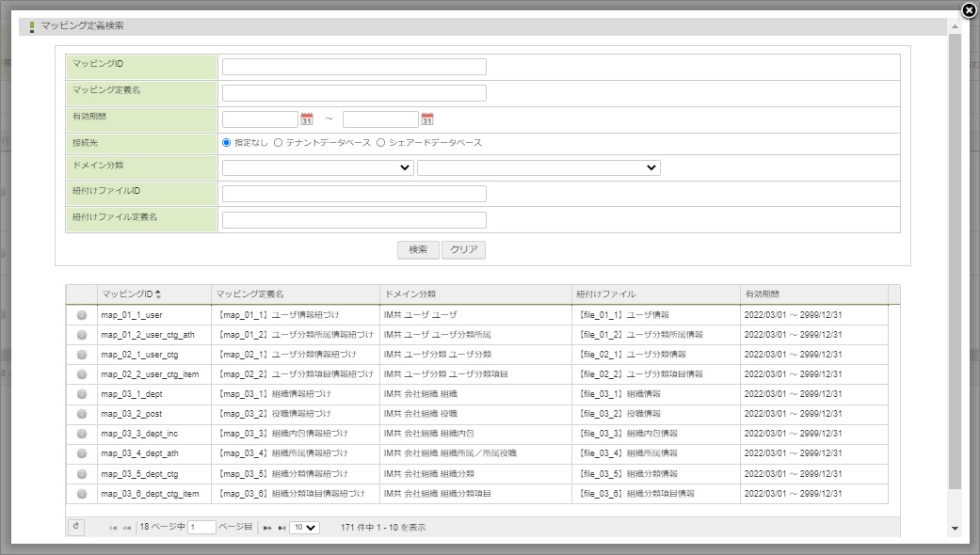This screenshot has height=555, width=980.
Task: Click the マッピング定義名 column header
Action: click(x=296, y=294)
